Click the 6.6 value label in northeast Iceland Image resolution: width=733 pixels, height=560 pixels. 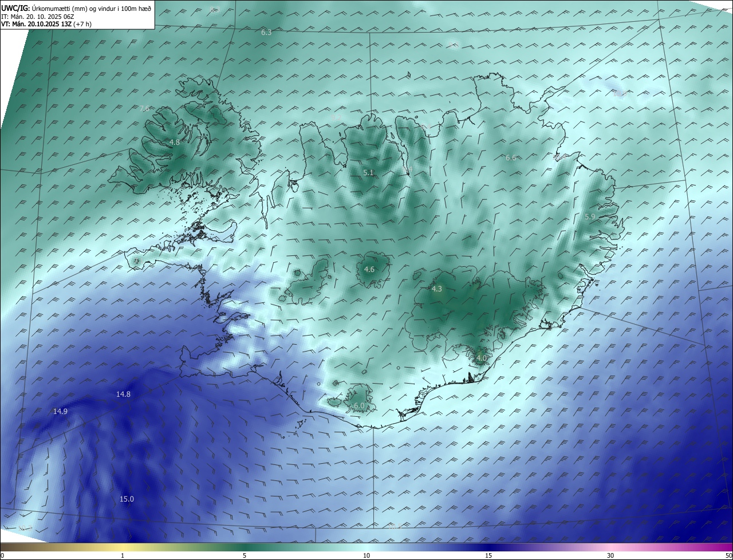511,157
